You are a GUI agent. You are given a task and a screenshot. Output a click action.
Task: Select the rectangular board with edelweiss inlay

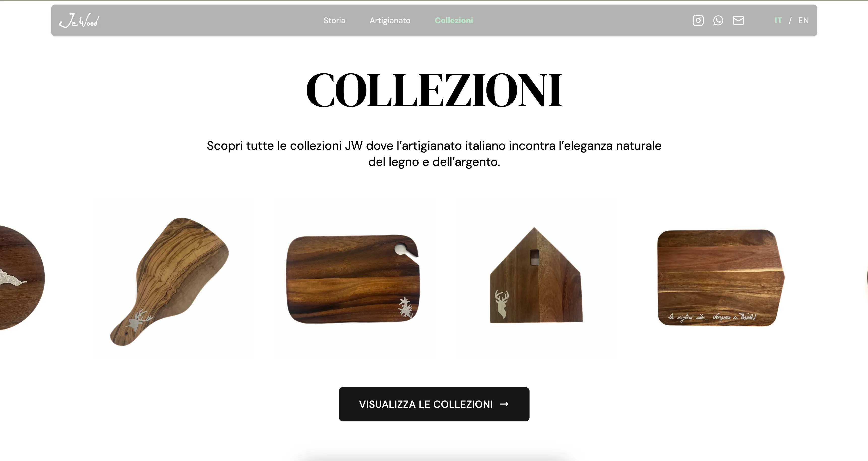[x=353, y=279]
